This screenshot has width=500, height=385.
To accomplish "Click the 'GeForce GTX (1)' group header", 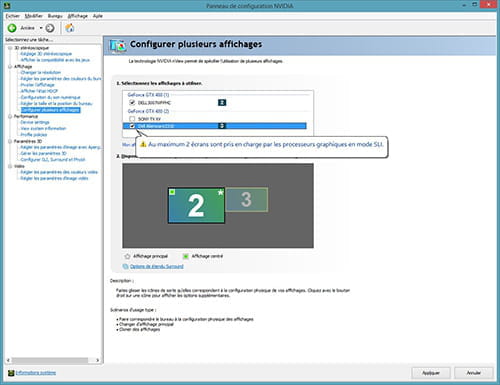I will [148, 95].
